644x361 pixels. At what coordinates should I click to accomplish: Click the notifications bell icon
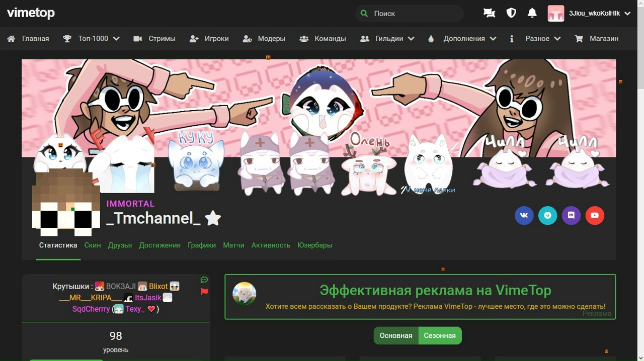click(532, 13)
